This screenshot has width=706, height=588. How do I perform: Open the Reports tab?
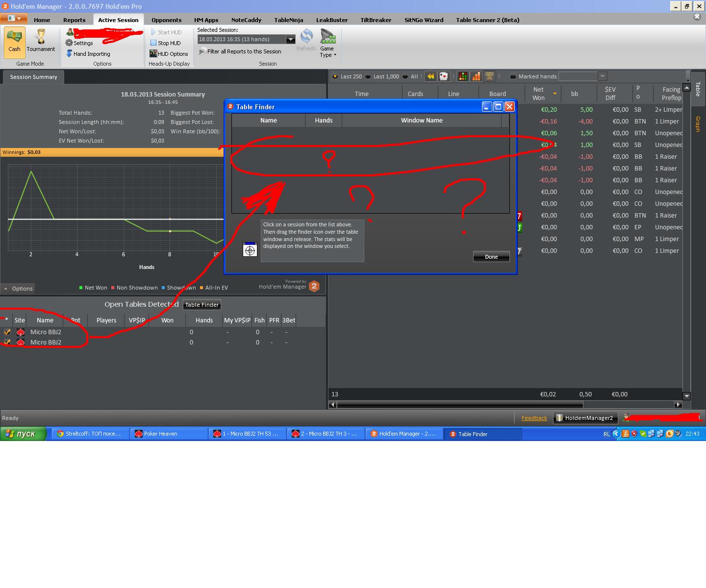click(x=75, y=20)
